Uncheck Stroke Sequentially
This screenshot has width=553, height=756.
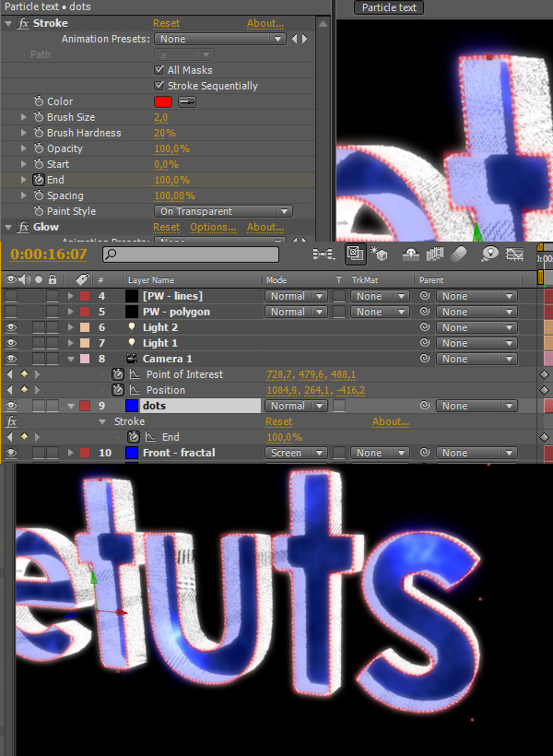click(159, 86)
